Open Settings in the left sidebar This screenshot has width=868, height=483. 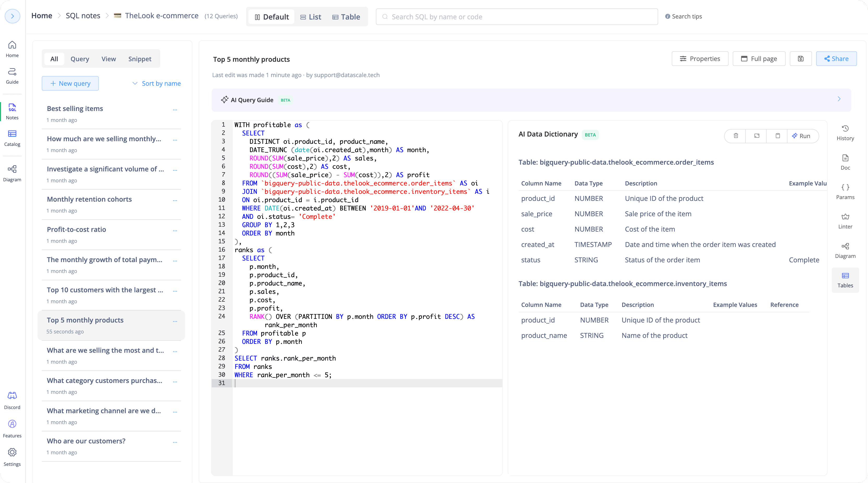[x=12, y=457]
